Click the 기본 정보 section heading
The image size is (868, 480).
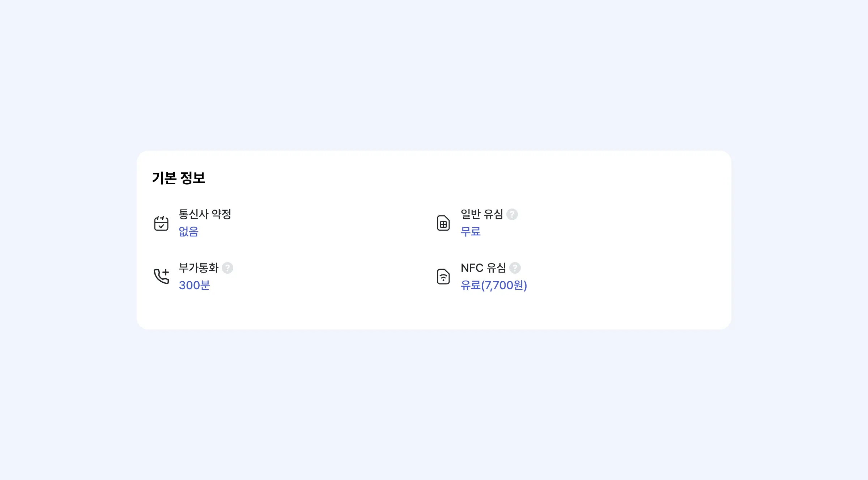[178, 178]
